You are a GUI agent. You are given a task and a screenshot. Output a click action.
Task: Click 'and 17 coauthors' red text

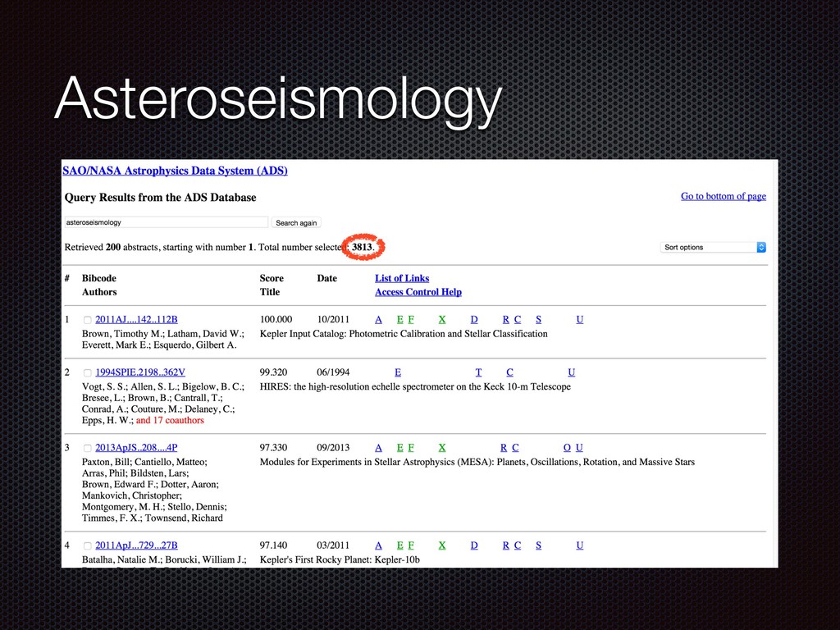point(170,421)
